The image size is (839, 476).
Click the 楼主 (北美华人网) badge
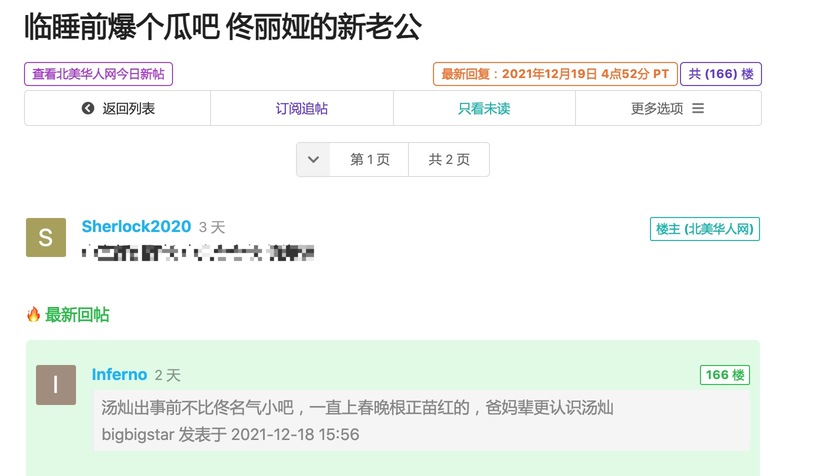704,229
